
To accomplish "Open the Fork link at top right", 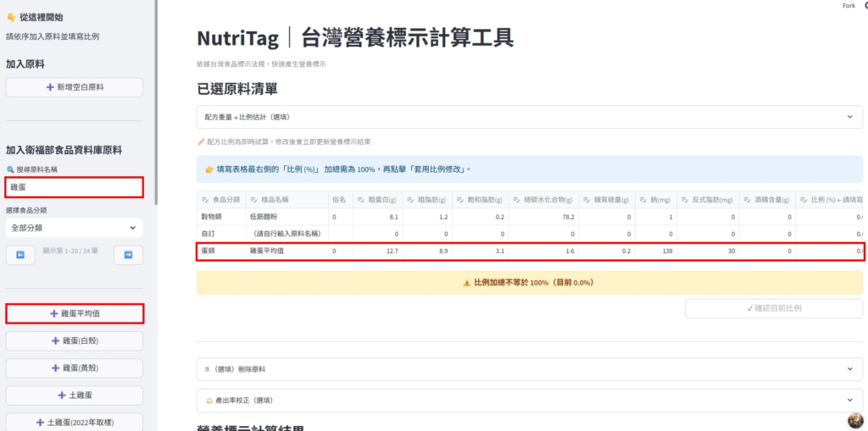I will (848, 6).
